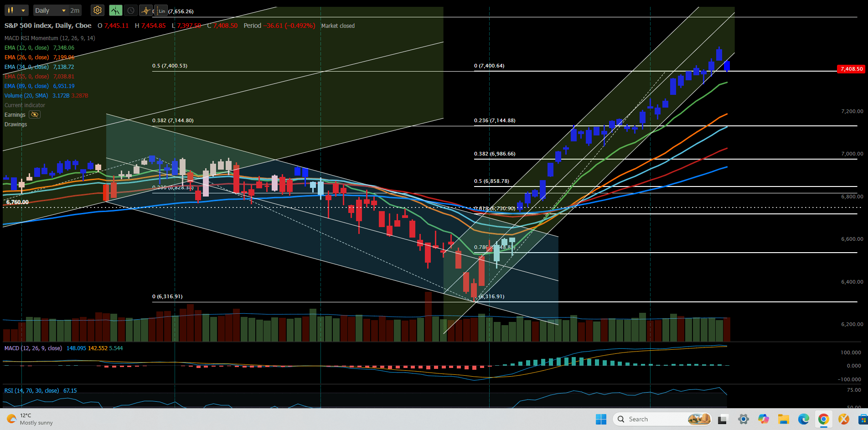Launch Microsoft Edge from taskbar

point(803,419)
